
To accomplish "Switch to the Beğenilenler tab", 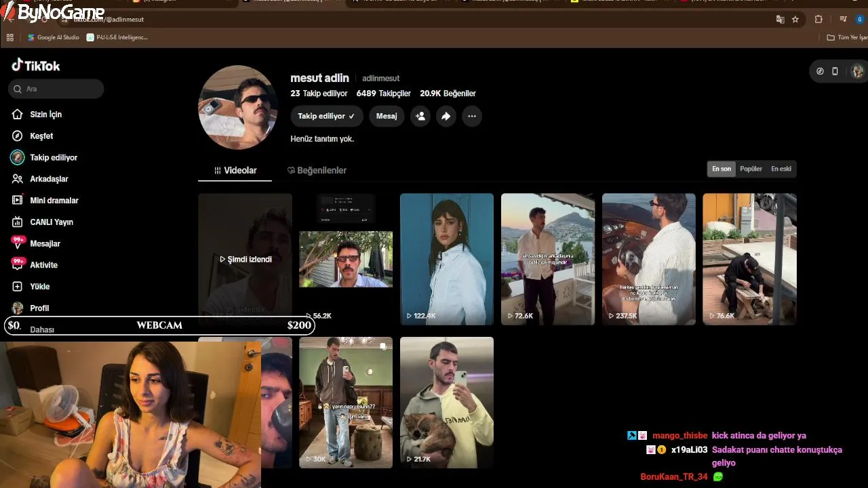I will click(317, 170).
